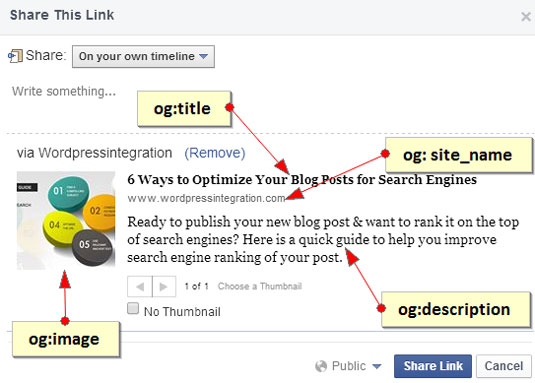
Task: Click the 'Choose a Thumbnail' text
Action: pyautogui.click(x=260, y=286)
